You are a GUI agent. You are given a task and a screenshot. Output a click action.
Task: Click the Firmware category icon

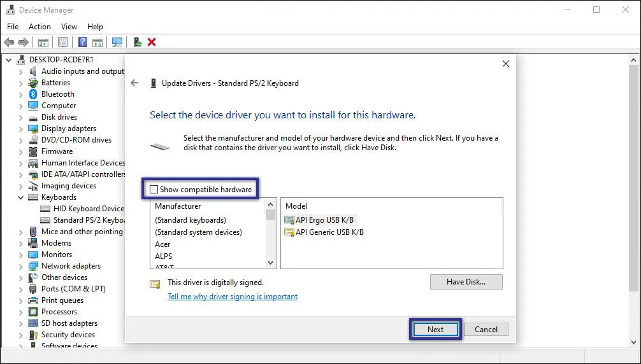click(33, 151)
